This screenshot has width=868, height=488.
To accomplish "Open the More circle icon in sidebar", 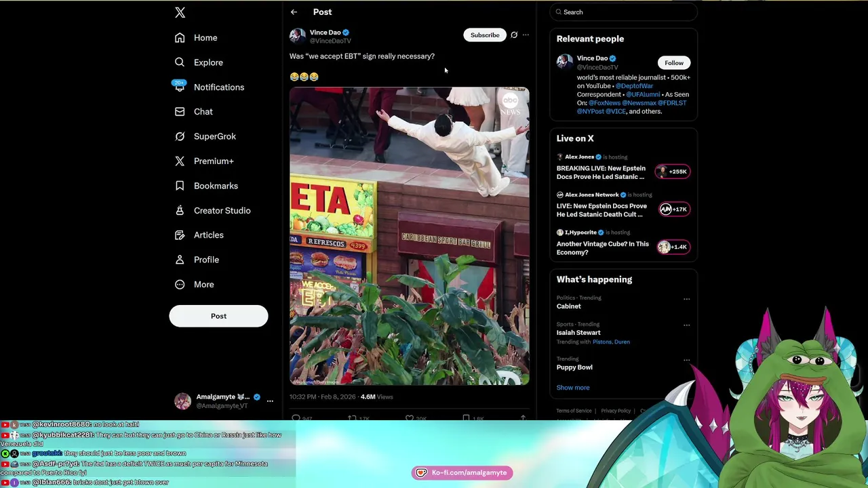I will (x=180, y=285).
